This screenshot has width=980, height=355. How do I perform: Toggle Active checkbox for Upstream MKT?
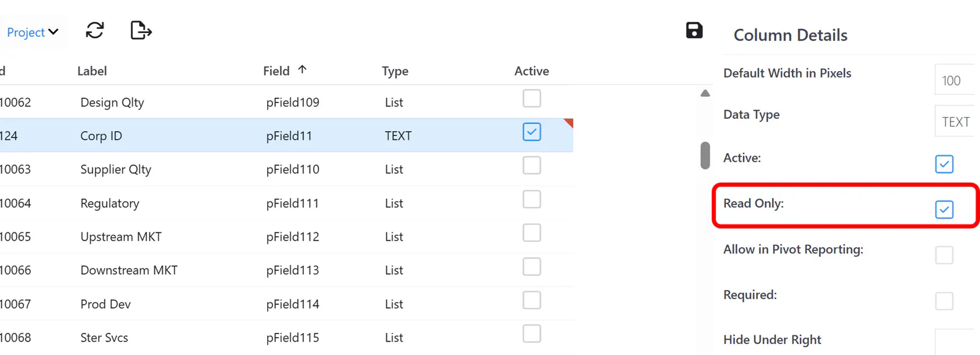[532, 233]
